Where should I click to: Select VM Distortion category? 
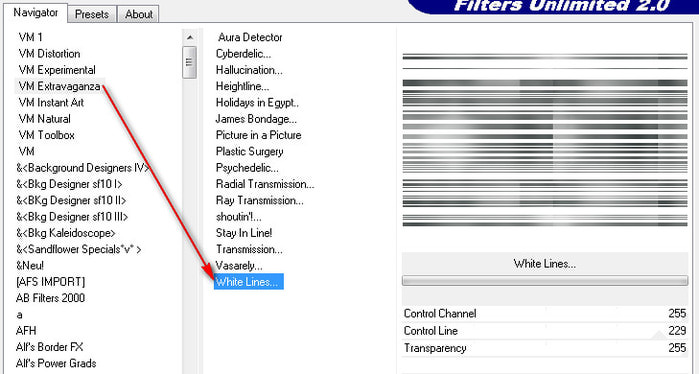coord(49,54)
